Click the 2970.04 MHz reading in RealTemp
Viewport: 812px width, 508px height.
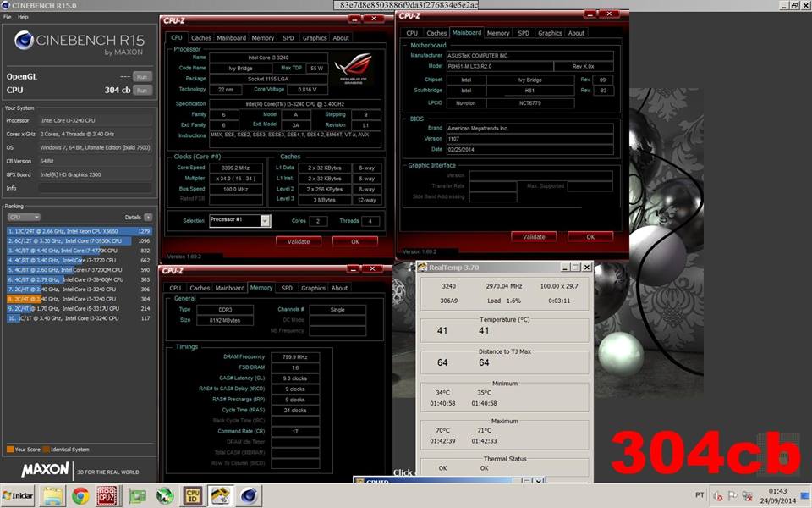pyautogui.click(x=504, y=286)
